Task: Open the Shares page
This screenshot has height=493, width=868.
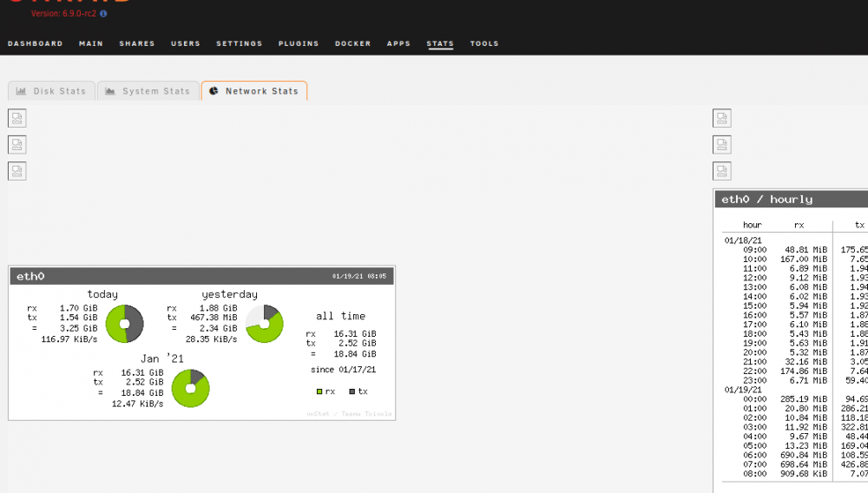Action: point(137,43)
